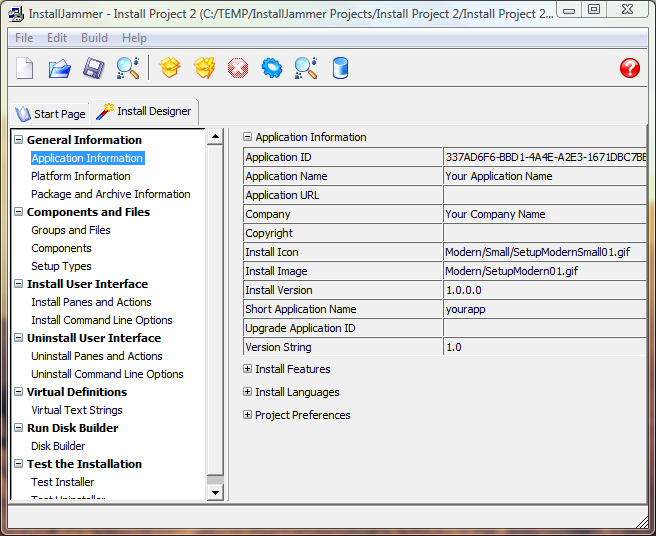The width and height of the screenshot is (656, 536).
Task: Click the first magnifying glass explore icon
Action: (128, 68)
